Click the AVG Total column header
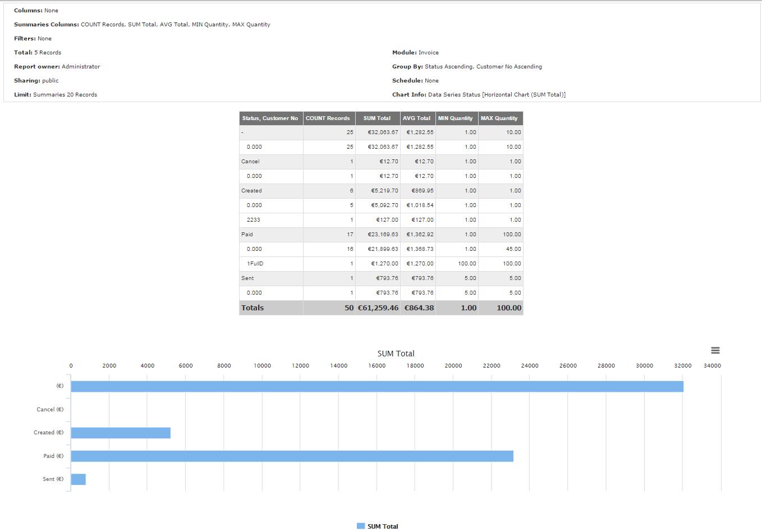The height and width of the screenshot is (532, 762). [417, 118]
